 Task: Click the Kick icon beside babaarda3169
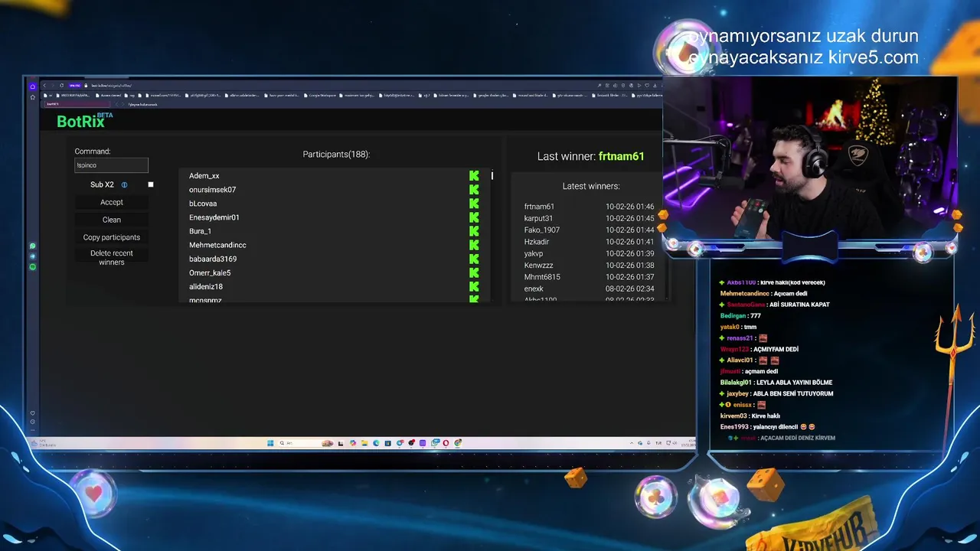(474, 259)
